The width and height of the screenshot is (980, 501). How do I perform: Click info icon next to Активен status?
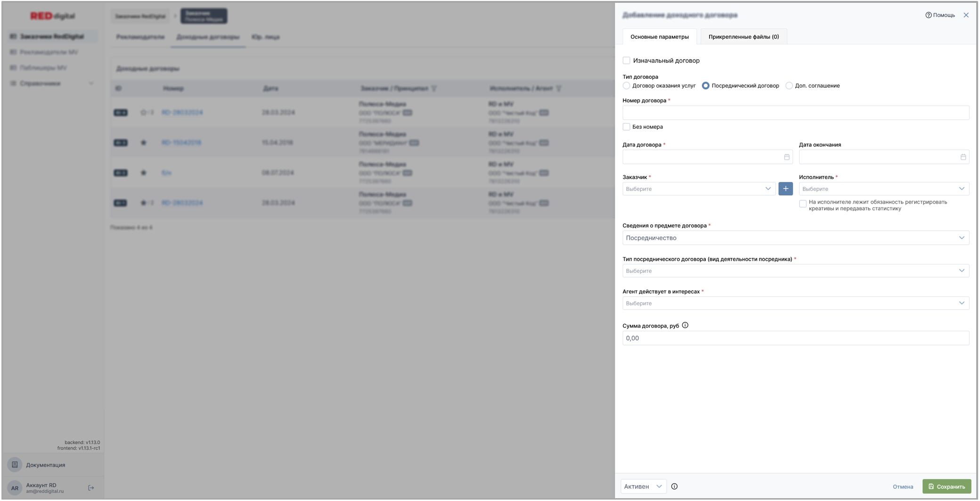tap(674, 486)
